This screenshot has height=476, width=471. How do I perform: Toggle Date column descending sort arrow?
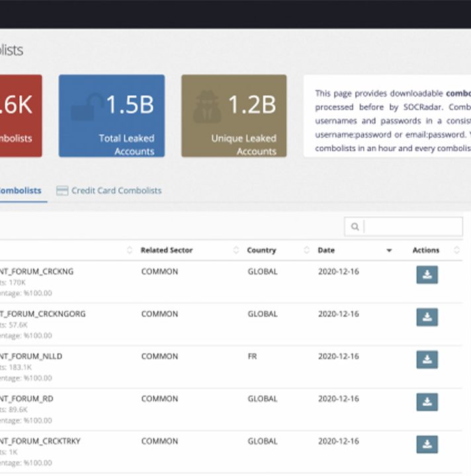point(389,251)
